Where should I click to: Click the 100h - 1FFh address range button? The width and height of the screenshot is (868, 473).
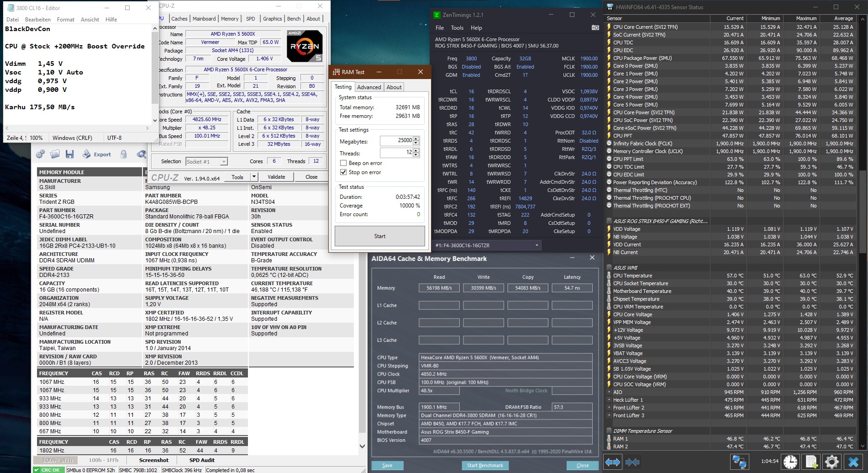[x=104, y=460]
